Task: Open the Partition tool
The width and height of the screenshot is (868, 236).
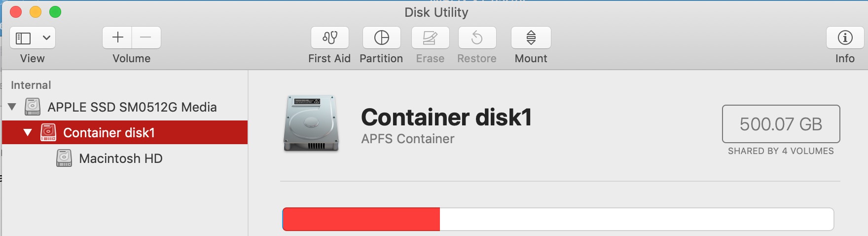Action: 381,38
